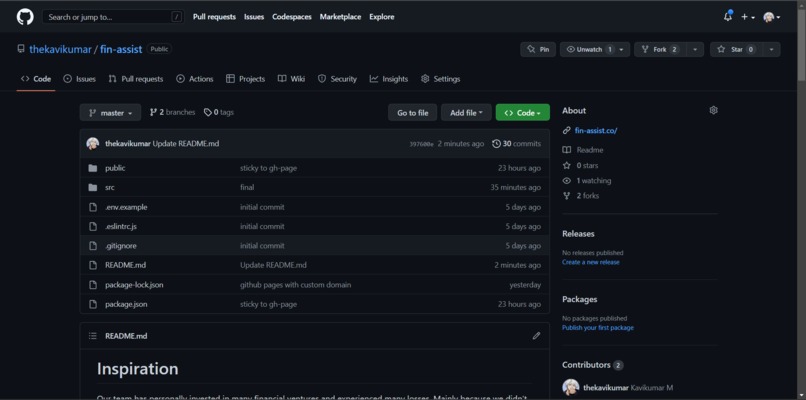Open the notifications bell
This screenshot has height=400, width=806.
pyautogui.click(x=727, y=16)
